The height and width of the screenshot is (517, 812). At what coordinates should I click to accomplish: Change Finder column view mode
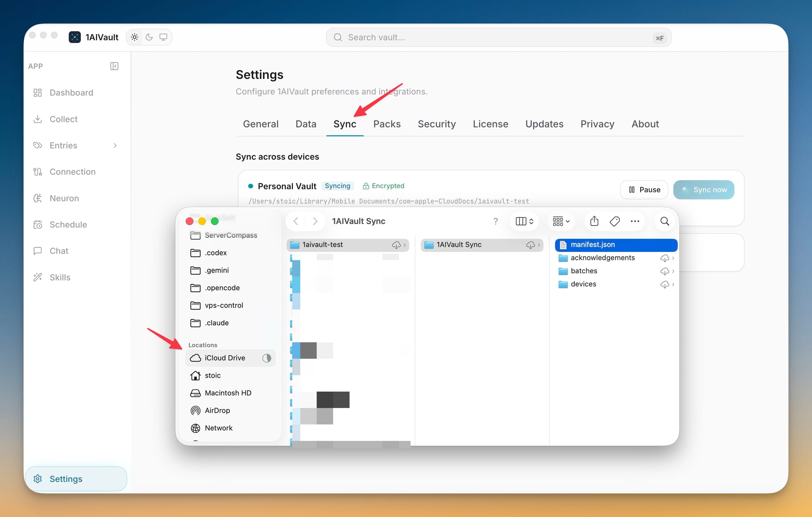point(524,221)
